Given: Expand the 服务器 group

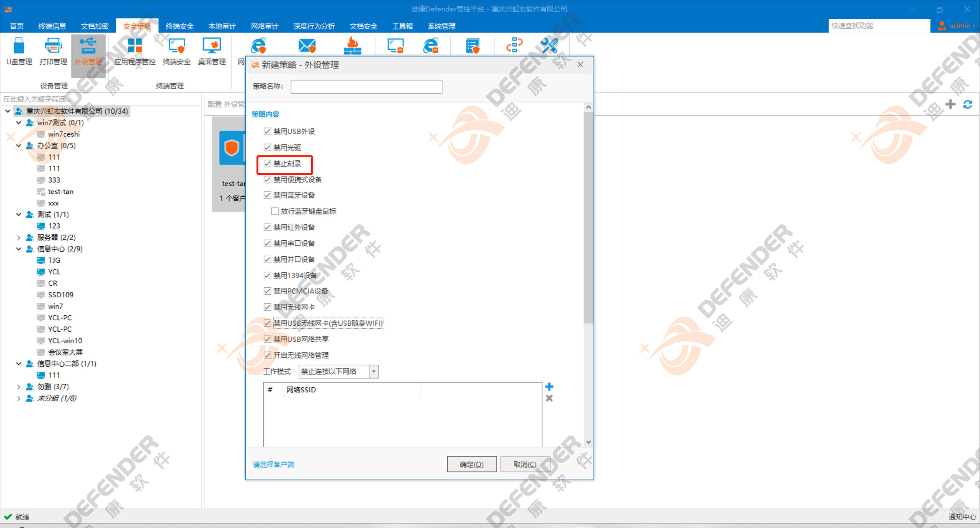Looking at the screenshot, I should 18,237.
